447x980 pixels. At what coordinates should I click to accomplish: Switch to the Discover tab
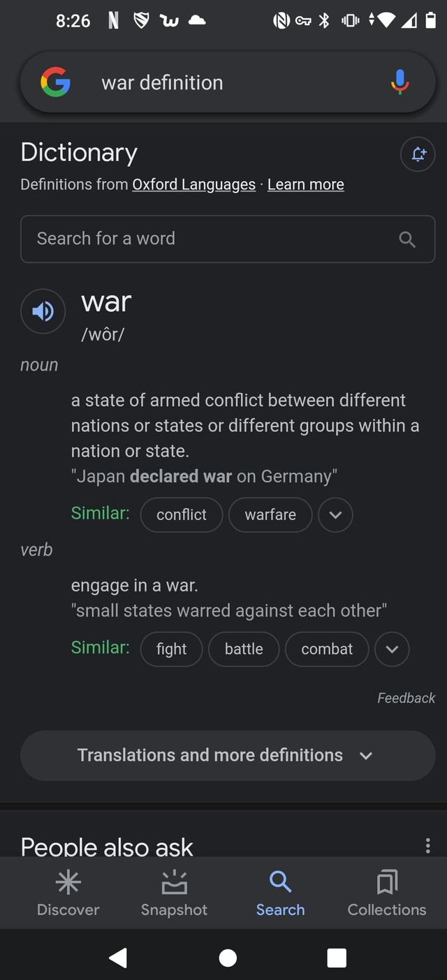point(68,893)
